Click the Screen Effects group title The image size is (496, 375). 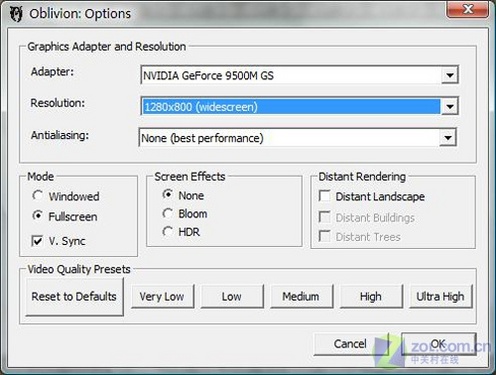[190, 176]
